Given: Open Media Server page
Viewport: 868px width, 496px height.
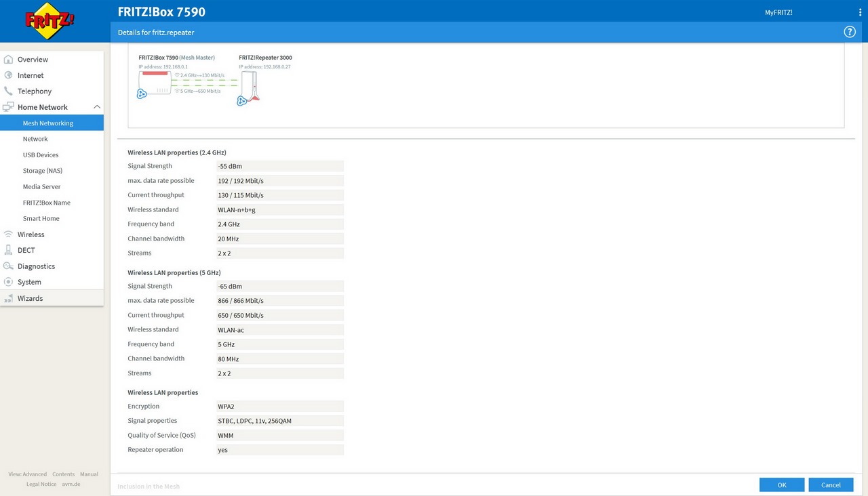Looking at the screenshot, I should (x=41, y=187).
